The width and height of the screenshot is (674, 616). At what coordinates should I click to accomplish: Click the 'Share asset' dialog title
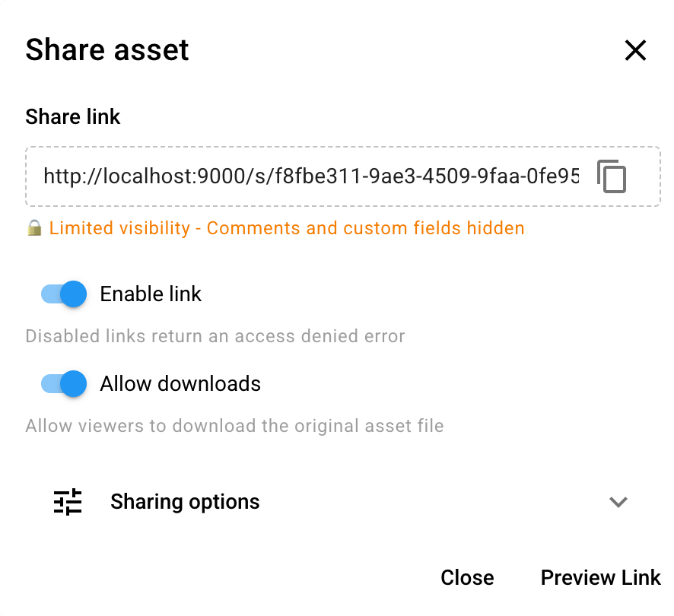(107, 50)
